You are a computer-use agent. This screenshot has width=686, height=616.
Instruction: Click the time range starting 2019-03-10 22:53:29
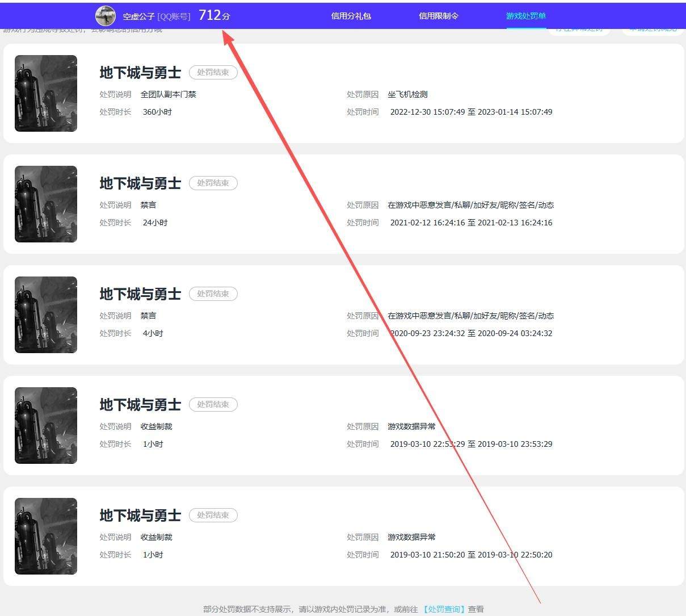click(471, 444)
